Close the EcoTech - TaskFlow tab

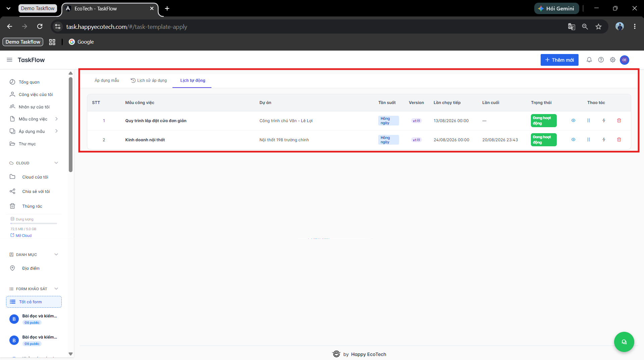(x=152, y=8)
